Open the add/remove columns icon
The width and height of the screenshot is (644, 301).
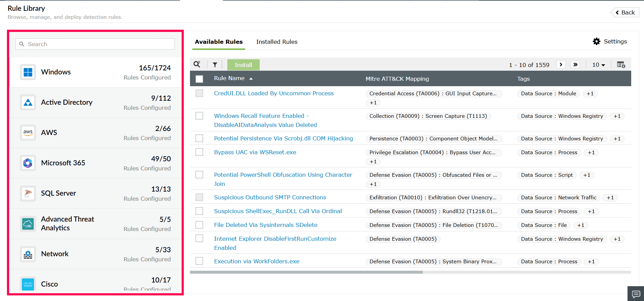pyautogui.click(x=621, y=65)
